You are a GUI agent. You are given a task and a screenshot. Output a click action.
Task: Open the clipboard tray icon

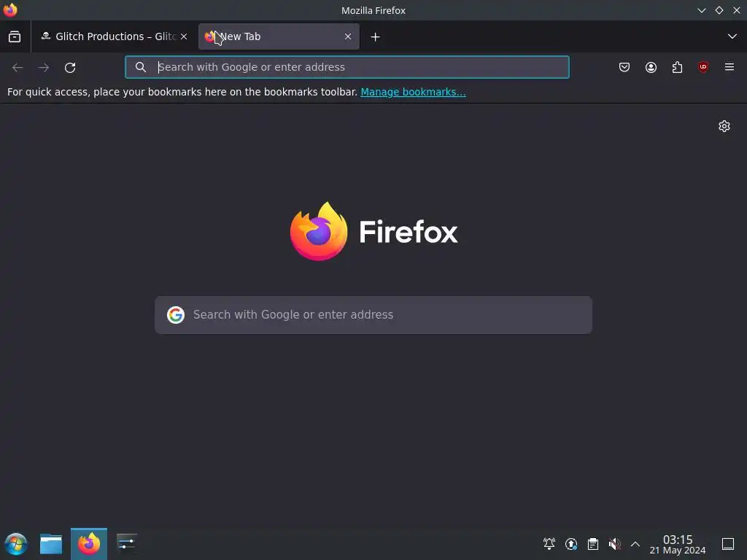coord(593,544)
